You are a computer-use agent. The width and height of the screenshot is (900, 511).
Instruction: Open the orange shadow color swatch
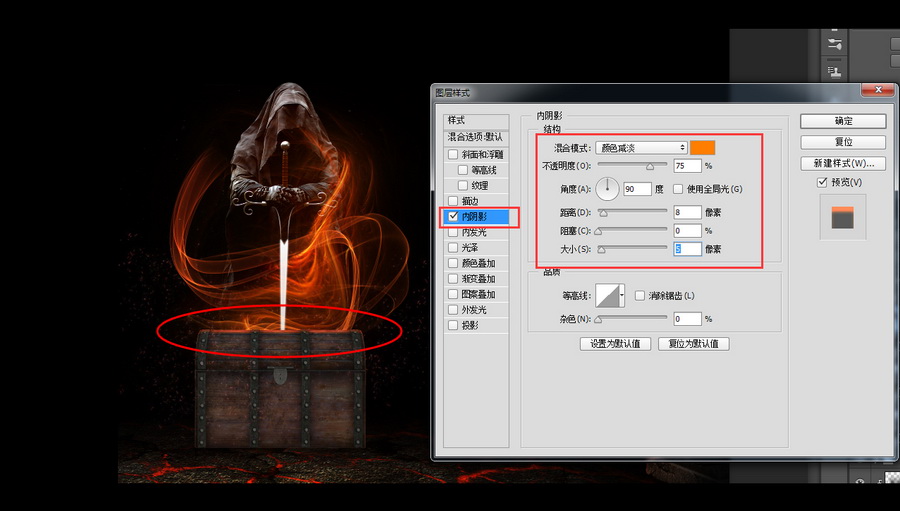coord(703,148)
